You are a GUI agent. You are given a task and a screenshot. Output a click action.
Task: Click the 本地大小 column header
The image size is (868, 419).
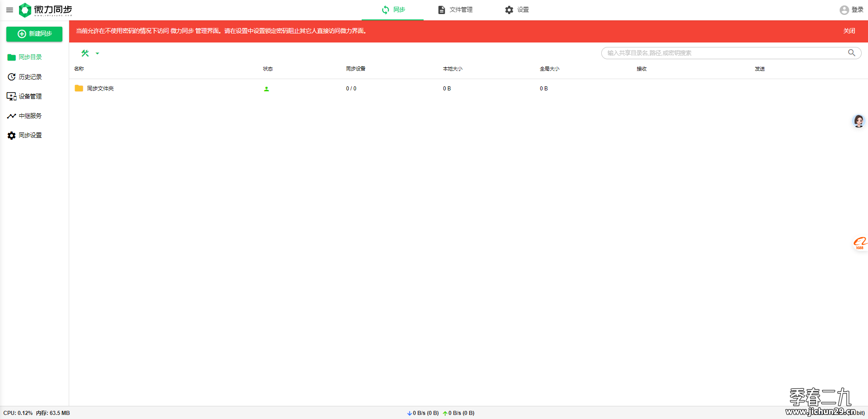coord(453,69)
